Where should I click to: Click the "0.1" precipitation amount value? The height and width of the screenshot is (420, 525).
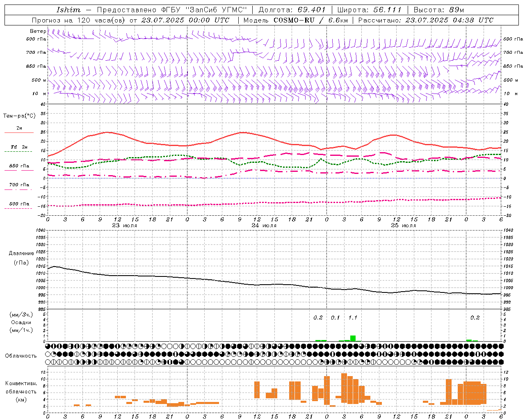click(336, 318)
